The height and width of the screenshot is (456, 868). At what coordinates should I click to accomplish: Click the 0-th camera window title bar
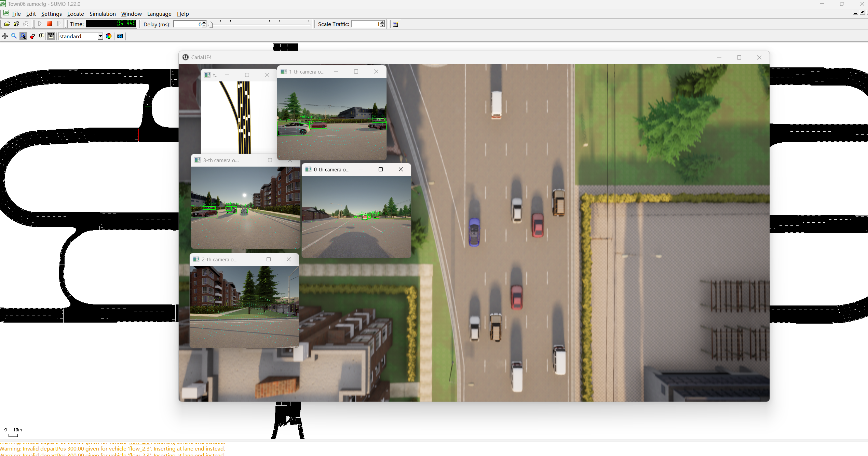(x=331, y=169)
